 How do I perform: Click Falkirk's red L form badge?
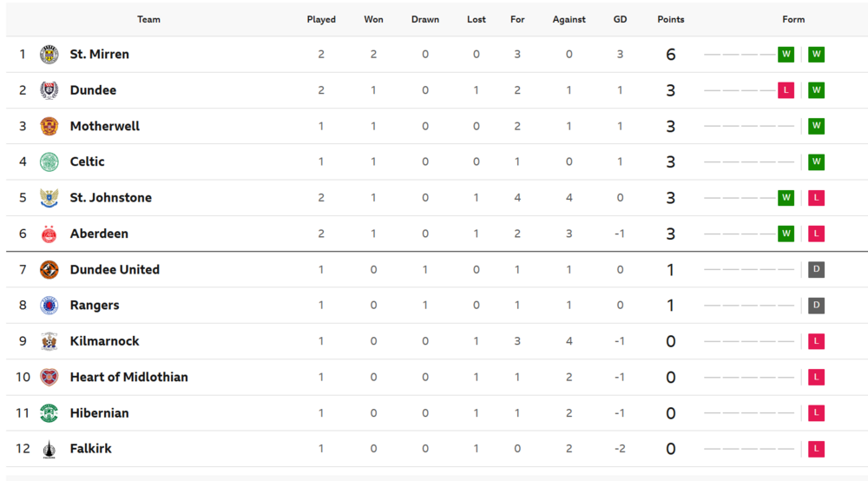point(817,449)
